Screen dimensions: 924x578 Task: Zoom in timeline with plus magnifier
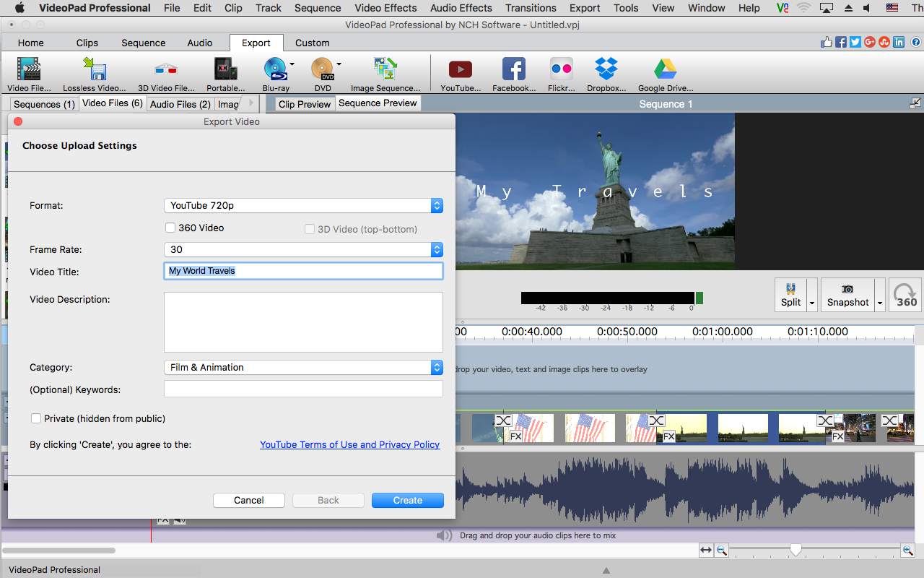[908, 551]
